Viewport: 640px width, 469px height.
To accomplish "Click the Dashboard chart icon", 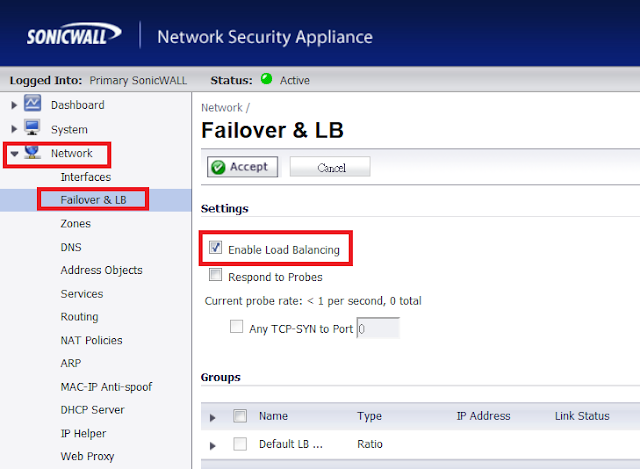I will 33,105.
